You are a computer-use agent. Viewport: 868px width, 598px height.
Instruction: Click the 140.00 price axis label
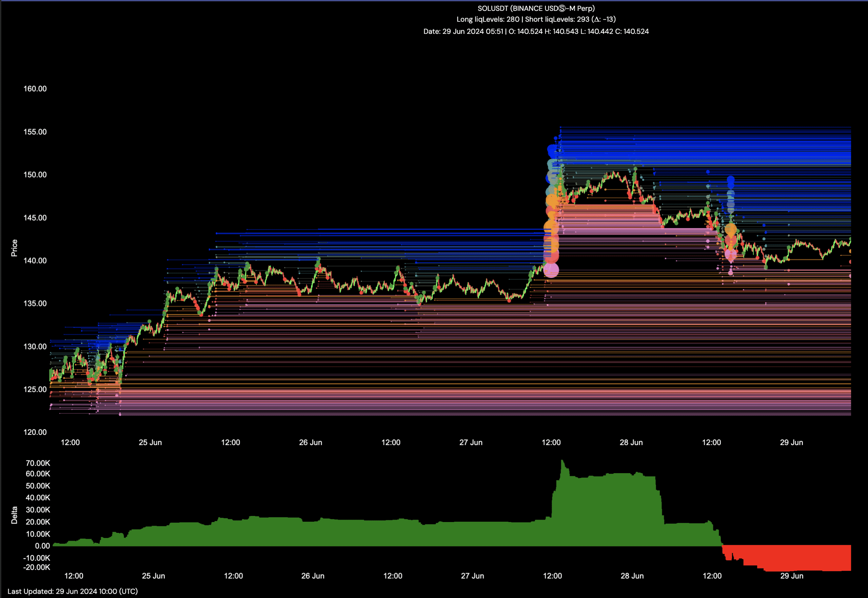35,261
